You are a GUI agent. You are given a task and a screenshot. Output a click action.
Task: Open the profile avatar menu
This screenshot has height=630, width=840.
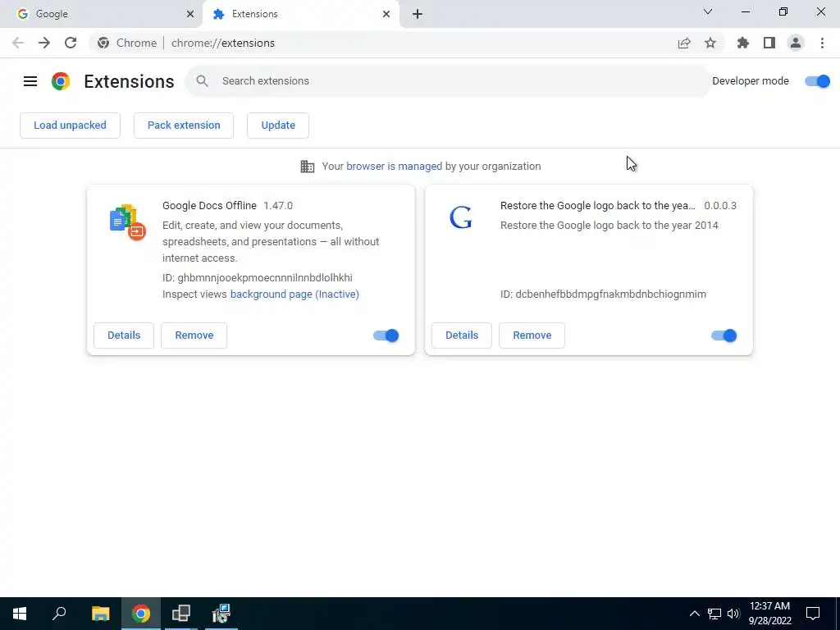[x=796, y=43]
